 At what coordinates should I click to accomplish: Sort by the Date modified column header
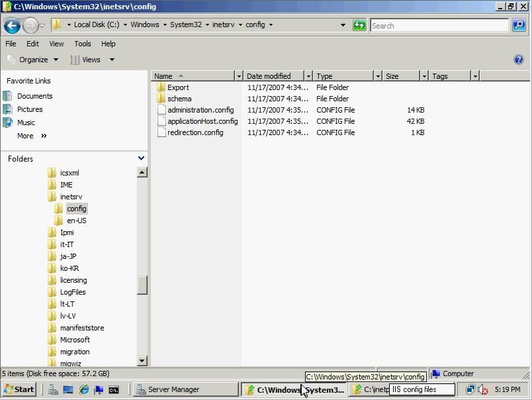click(x=274, y=76)
